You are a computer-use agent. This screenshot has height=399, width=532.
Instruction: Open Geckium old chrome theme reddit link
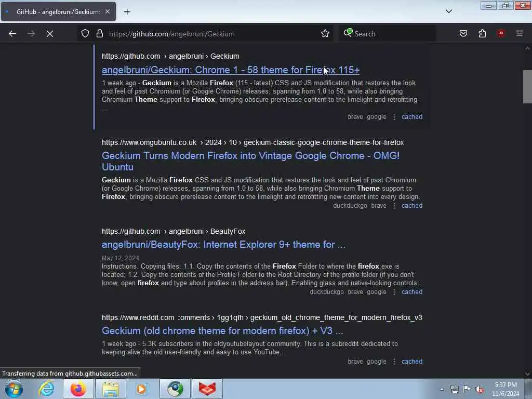tap(222, 331)
